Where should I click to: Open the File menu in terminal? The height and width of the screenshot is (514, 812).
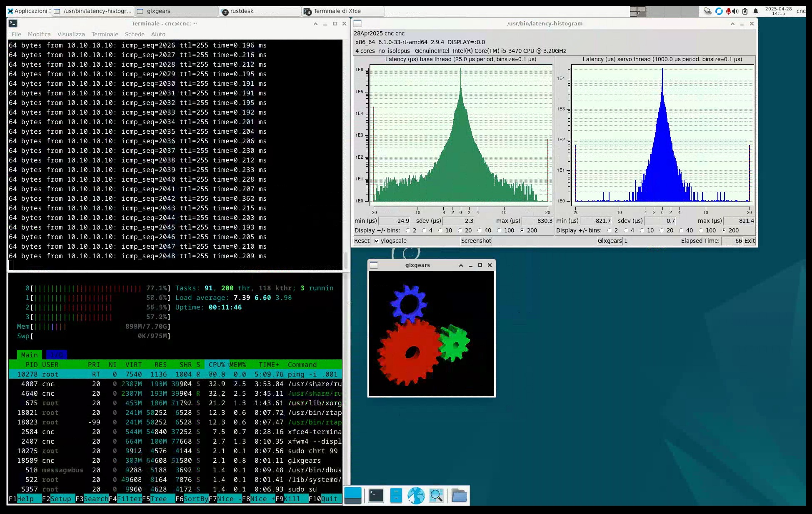16,34
